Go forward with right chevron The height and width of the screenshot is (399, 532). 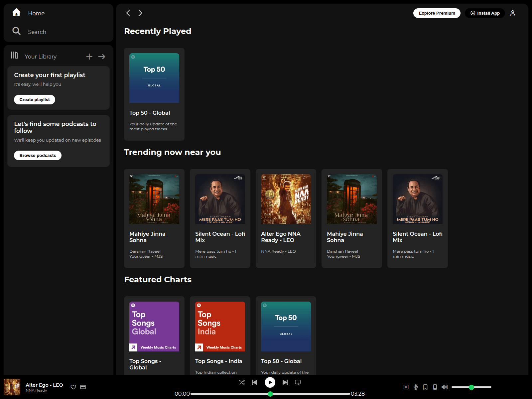[140, 13]
